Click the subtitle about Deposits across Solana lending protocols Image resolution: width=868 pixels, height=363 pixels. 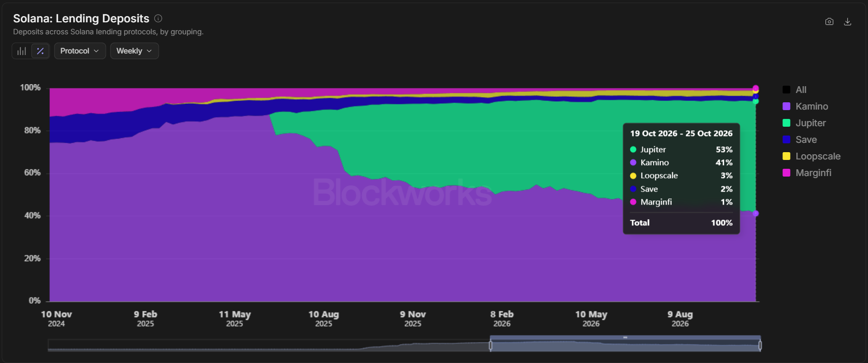click(x=108, y=32)
